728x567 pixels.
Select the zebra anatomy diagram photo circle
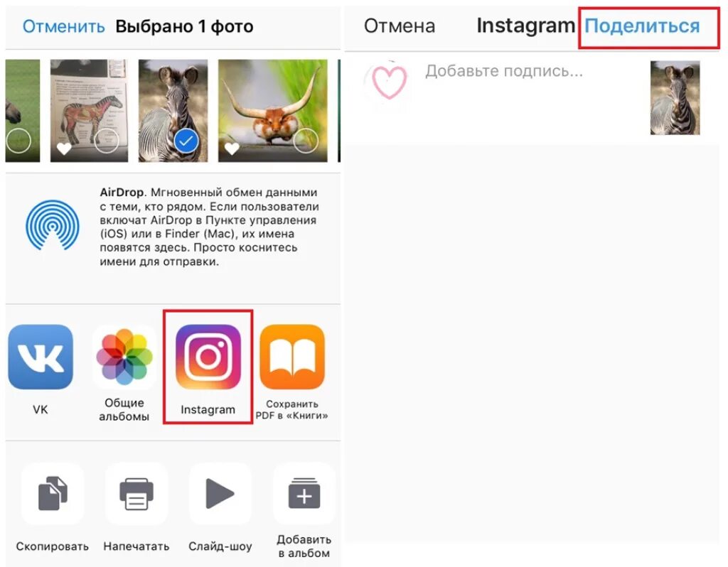click(107, 141)
